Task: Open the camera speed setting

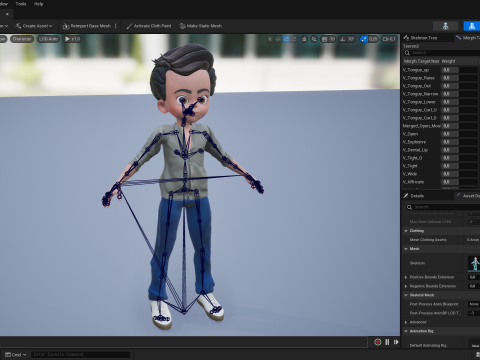Action: [389, 39]
